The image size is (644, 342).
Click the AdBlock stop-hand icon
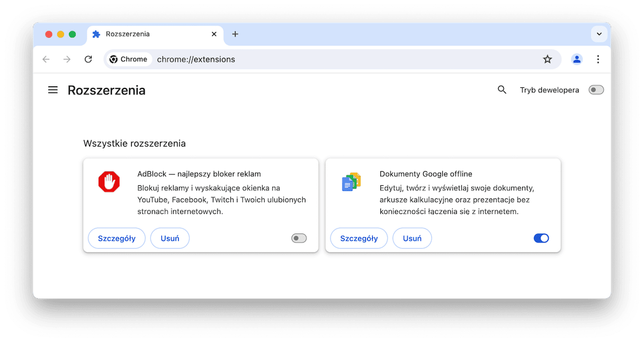click(x=109, y=182)
